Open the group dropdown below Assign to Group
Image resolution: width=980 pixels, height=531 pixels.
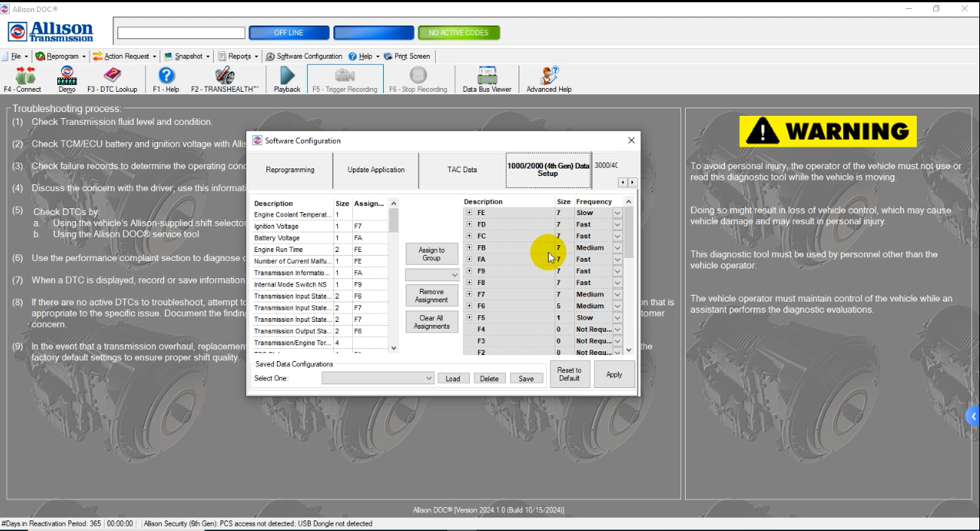coord(432,275)
